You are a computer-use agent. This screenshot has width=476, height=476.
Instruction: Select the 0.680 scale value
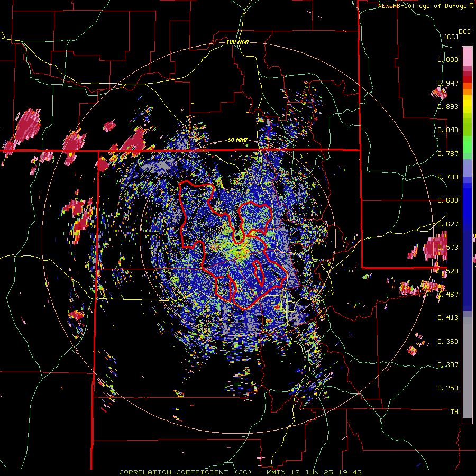[x=448, y=200]
